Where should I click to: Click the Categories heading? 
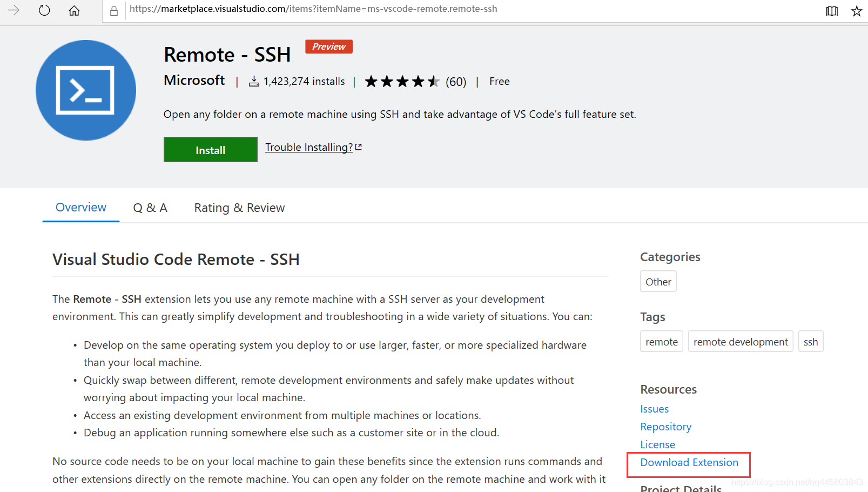pyautogui.click(x=670, y=257)
